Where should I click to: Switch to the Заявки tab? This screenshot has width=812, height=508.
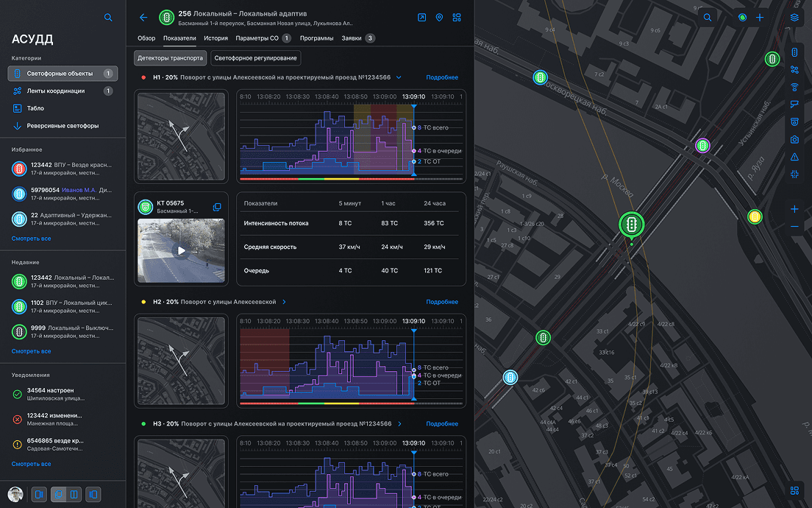[352, 38]
